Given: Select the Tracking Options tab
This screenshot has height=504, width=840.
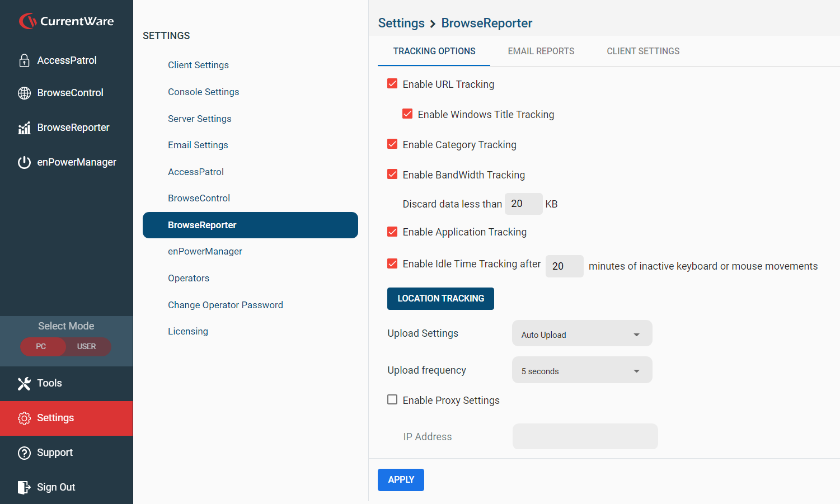Looking at the screenshot, I should click(434, 51).
